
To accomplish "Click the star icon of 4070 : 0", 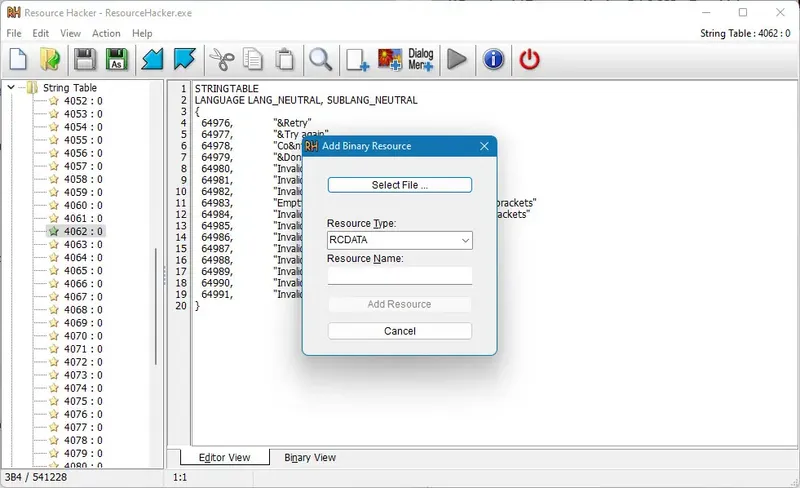I will (54, 336).
